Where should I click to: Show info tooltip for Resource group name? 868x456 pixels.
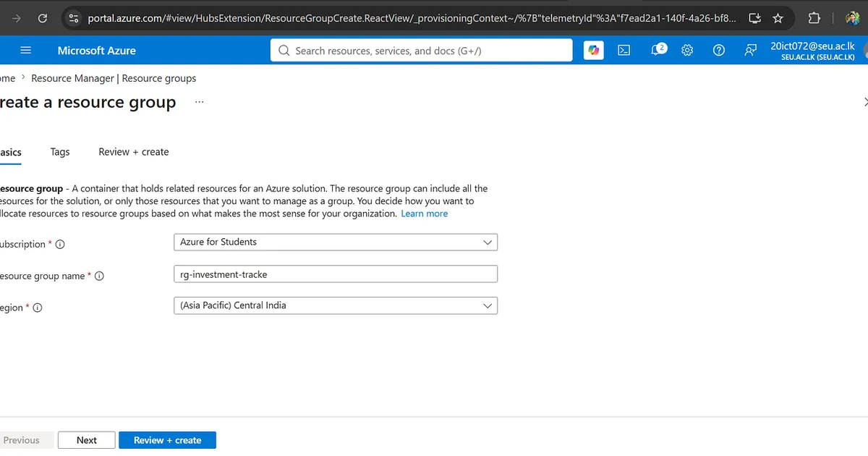(x=100, y=276)
